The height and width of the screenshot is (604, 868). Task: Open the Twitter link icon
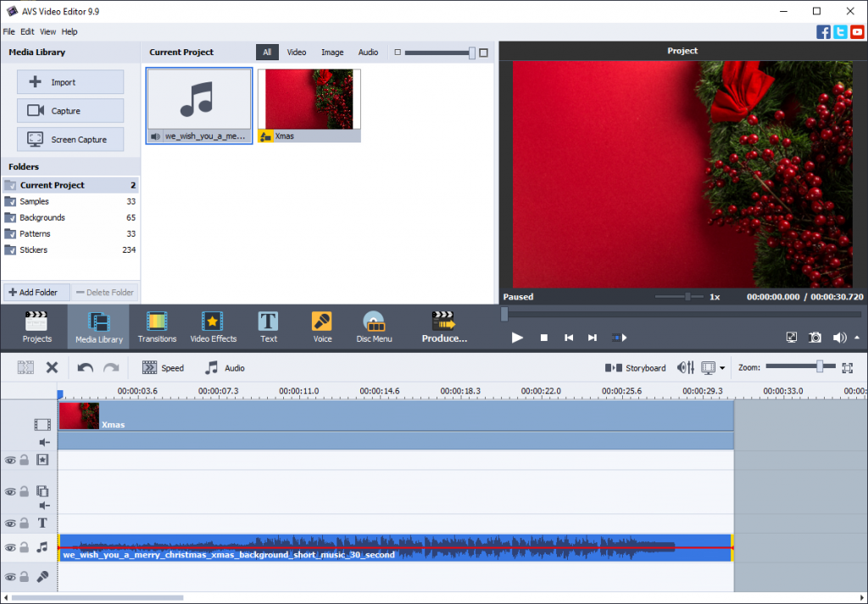[840, 31]
